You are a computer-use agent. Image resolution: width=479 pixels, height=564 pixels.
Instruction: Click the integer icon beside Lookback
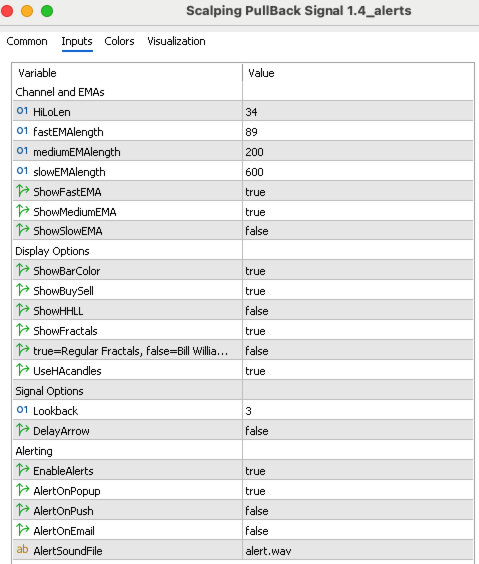coord(22,410)
